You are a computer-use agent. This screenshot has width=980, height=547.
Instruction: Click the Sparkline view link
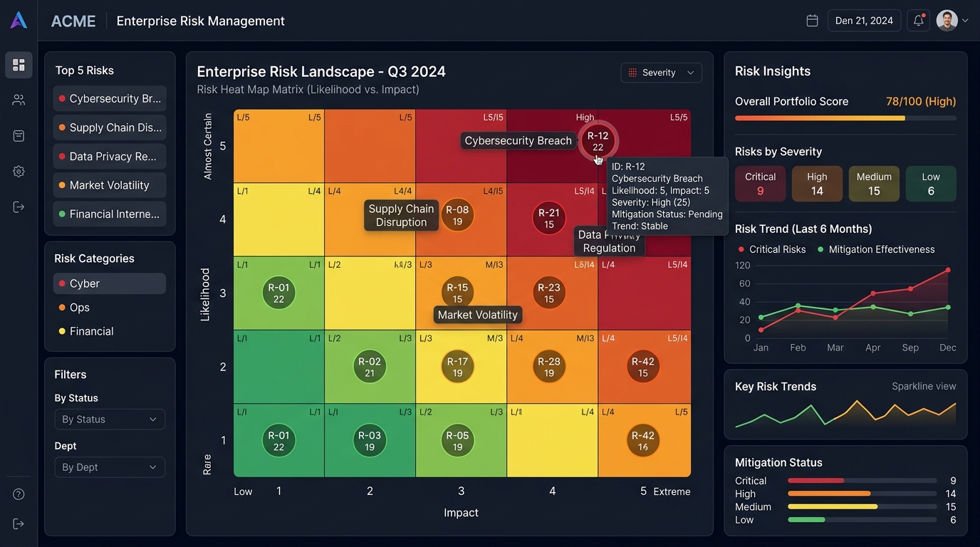click(924, 386)
